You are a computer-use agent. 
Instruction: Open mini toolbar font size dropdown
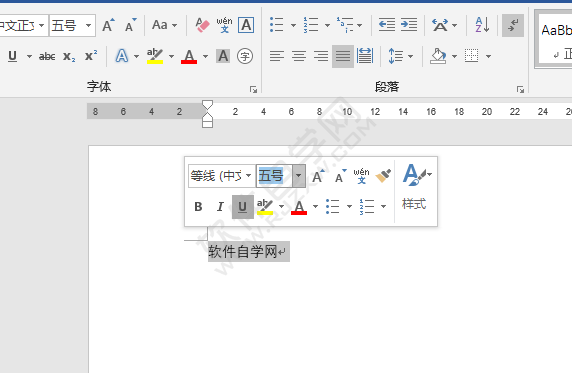(x=299, y=176)
